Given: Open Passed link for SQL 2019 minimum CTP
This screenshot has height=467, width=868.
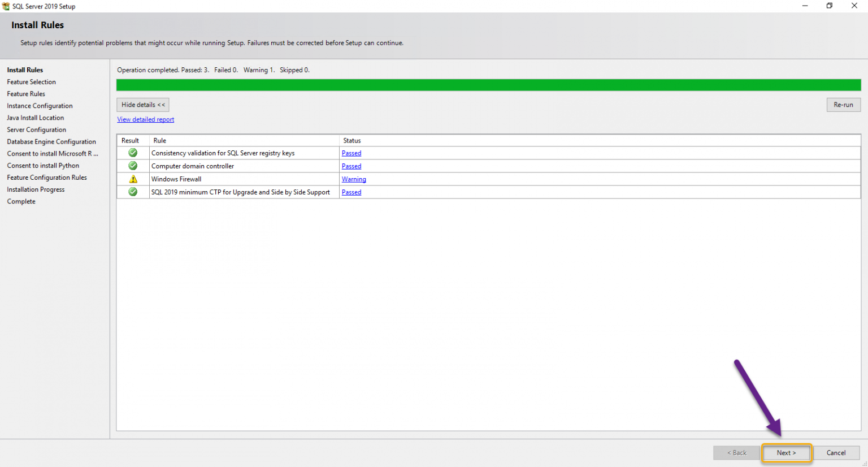Looking at the screenshot, I should tap(351, 192).
